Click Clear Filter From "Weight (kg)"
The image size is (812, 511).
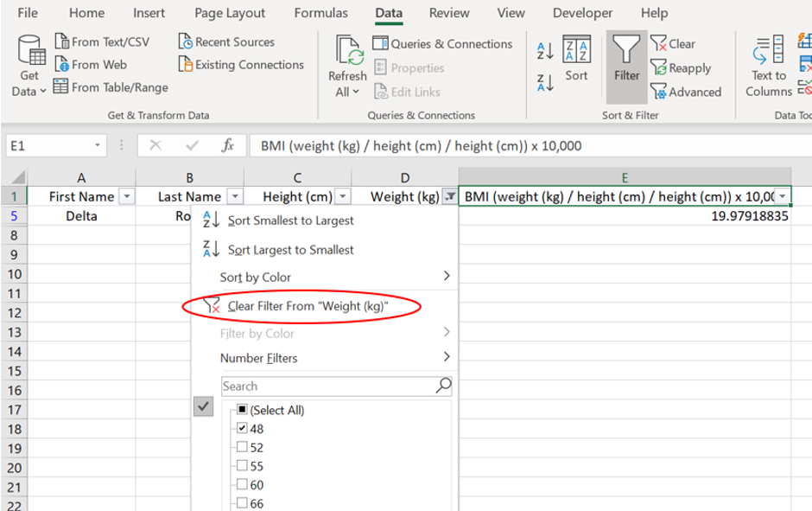pos(307,306)
